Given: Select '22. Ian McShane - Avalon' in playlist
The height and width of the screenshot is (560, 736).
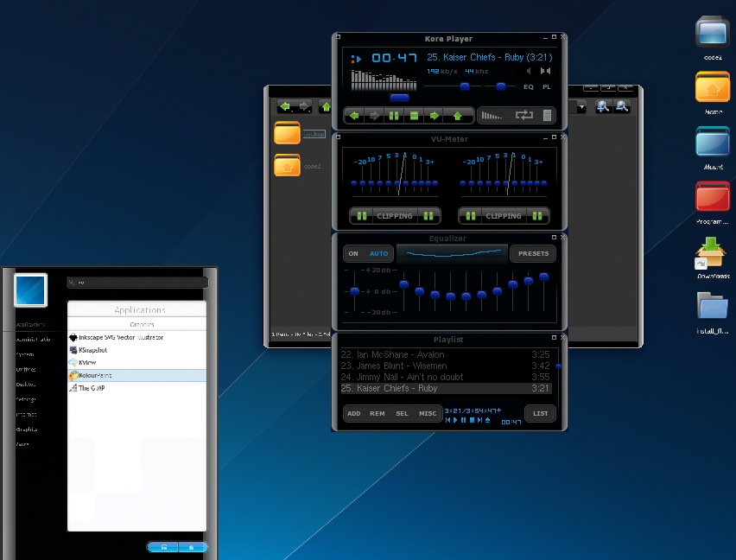Looking at the screenshot, I should click(445, 354).
